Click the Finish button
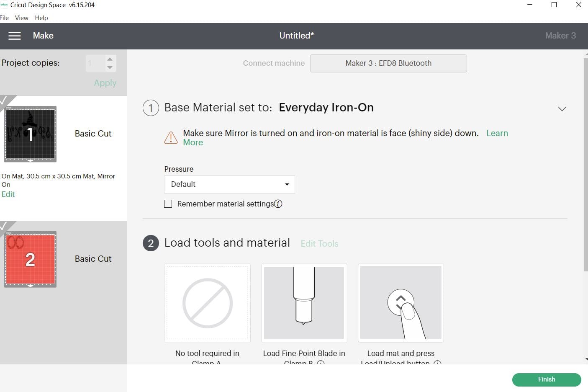 click(x=547, y=379)
